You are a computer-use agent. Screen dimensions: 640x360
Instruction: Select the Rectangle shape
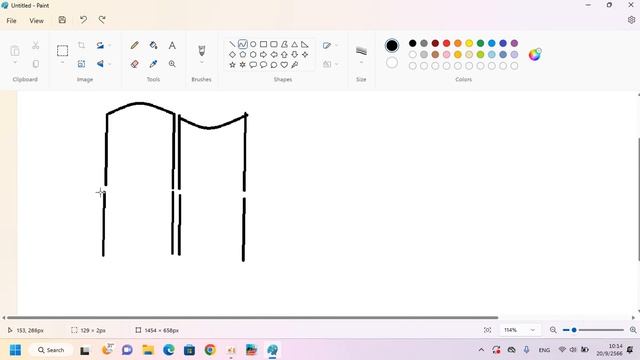coord(264,44)
